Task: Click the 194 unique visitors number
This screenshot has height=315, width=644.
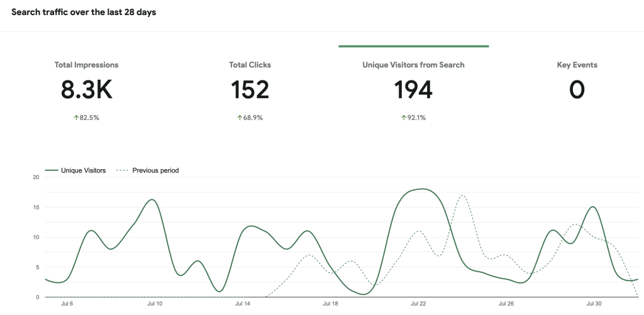Action: (x=413, y=91)
